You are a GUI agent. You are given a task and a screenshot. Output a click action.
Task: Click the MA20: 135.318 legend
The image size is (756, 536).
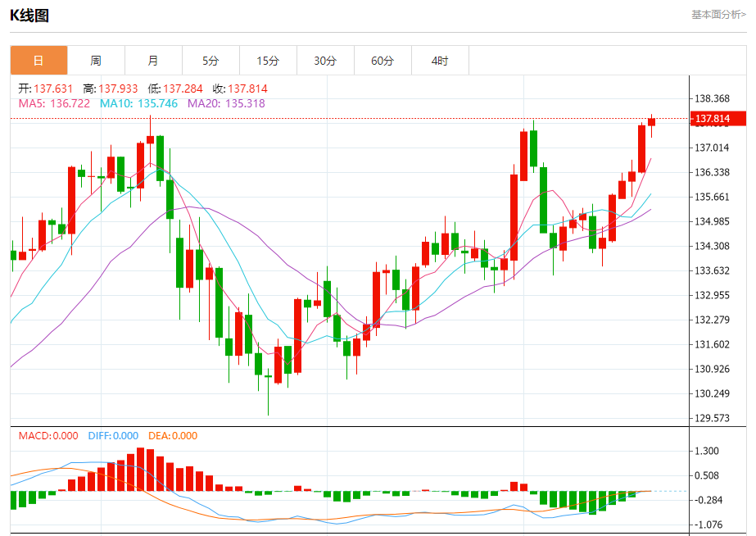click(x=226, y=103)
